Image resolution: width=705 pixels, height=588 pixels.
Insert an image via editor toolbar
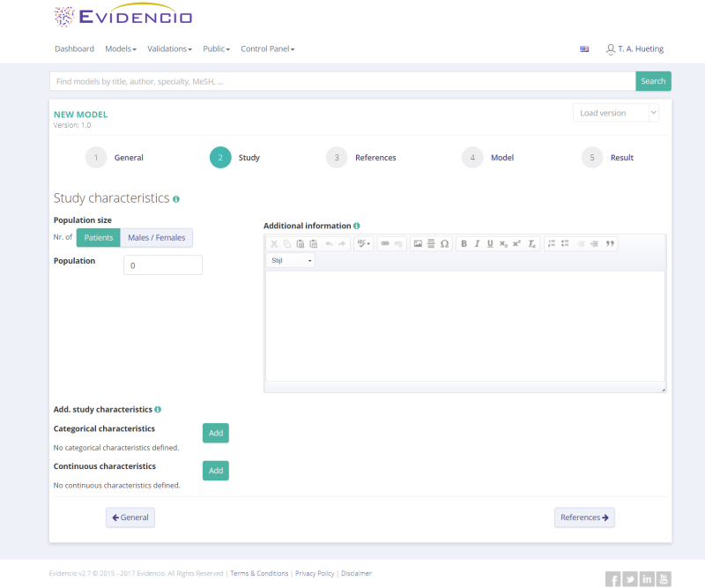coord(418,243)
